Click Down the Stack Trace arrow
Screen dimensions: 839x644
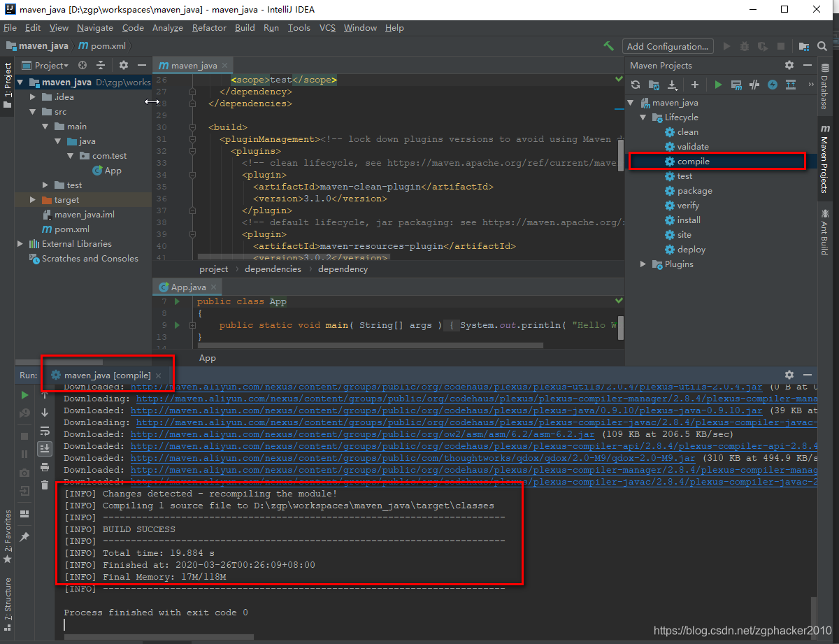(x=45, y=413)
